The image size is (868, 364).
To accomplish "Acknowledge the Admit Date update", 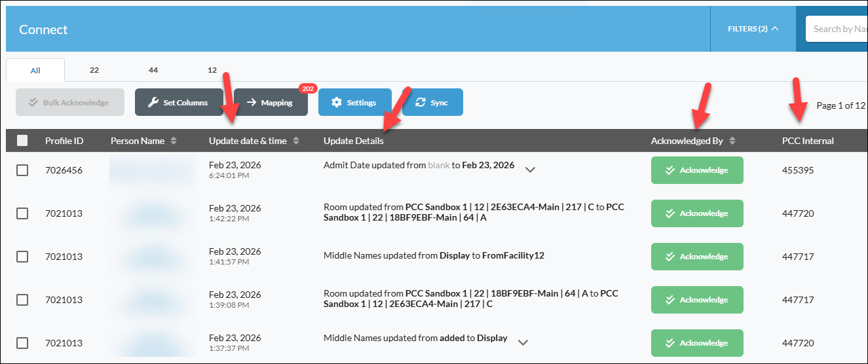I will pyautogui.click(x=697, y=170).
